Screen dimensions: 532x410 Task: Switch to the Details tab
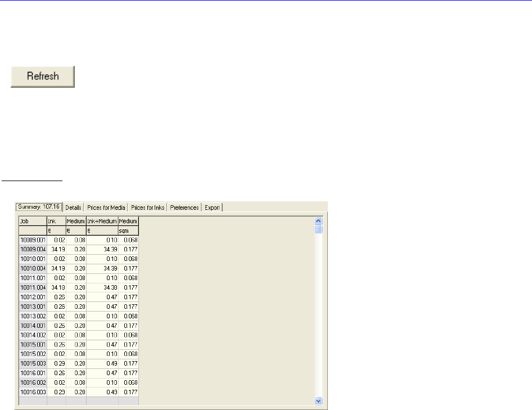pyautogui.click(x=74, y=208)
